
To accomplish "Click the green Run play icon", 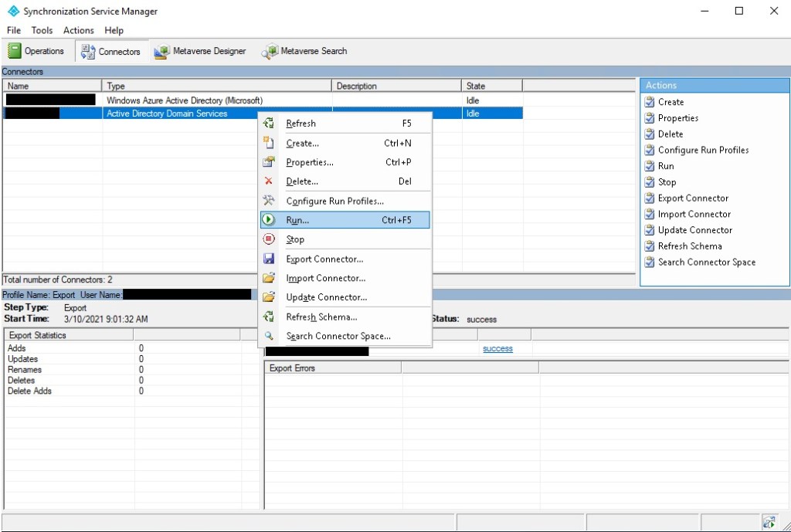I will click(x=269, y=220).
